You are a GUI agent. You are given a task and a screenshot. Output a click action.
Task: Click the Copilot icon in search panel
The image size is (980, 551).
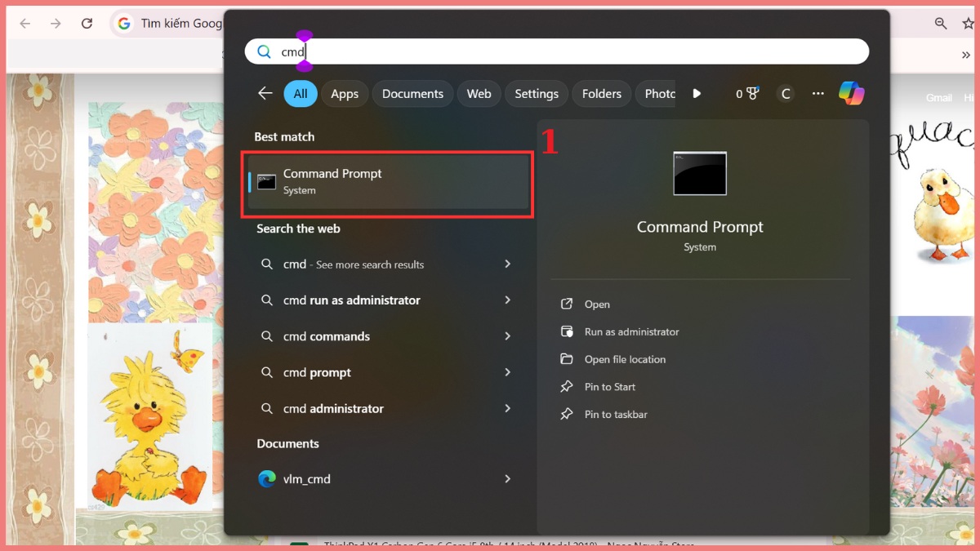click(851, 94)
